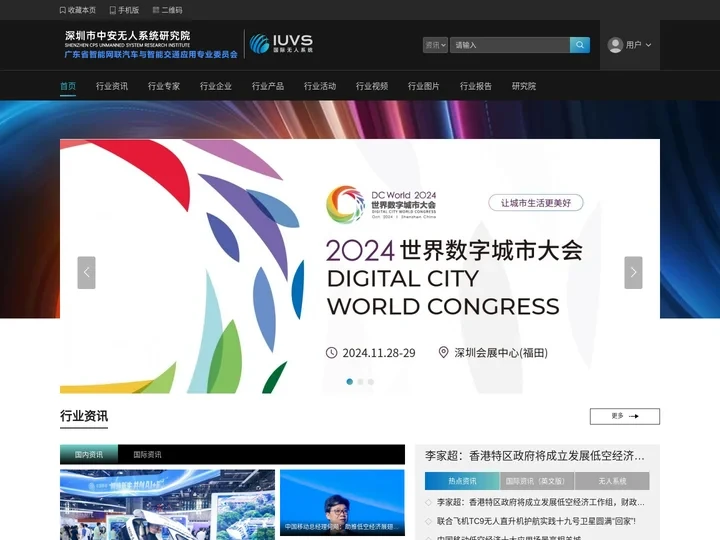
Task: Click 收藏本页 bookmark page icon
Action: [63, 10]
